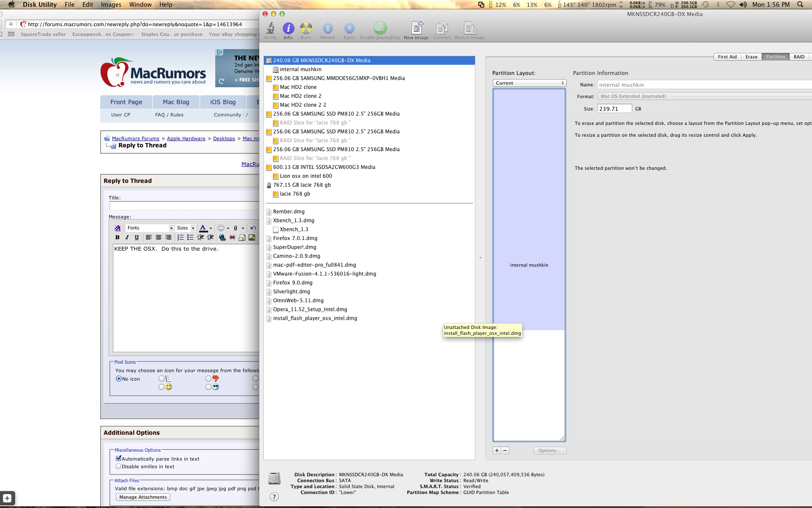This screenshot has height=508, width=812.
Task: Add a partition with the plus button
Action: 497,450
